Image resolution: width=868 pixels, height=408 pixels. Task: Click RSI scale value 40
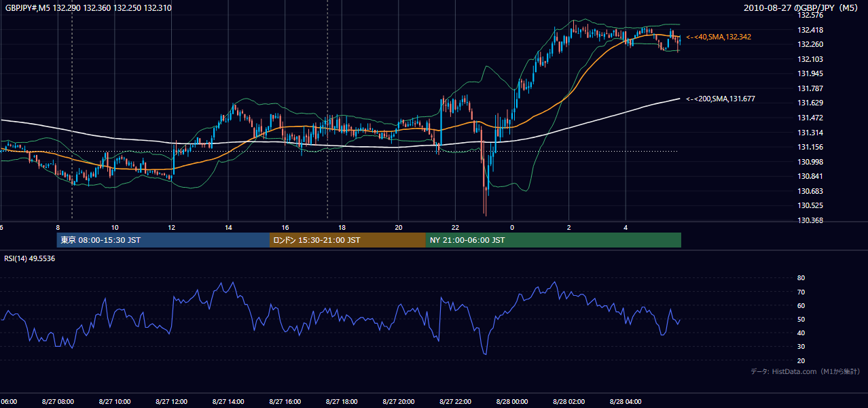(801, 333)
